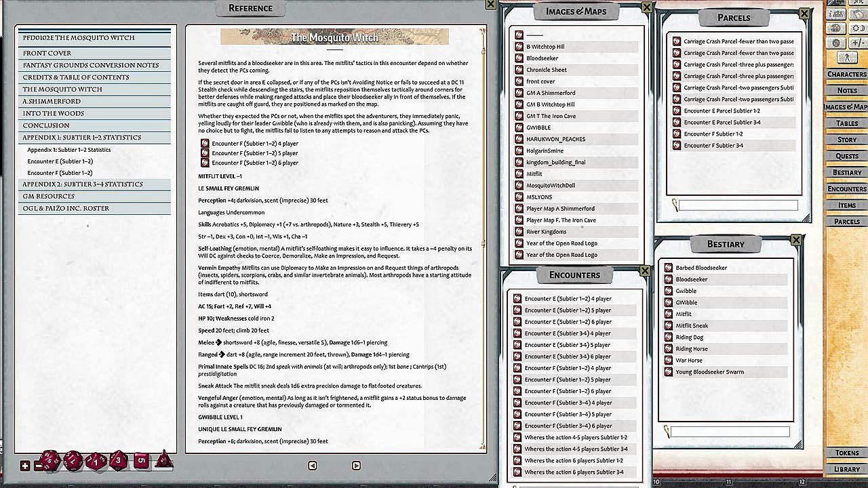Open the Bestiary sidebar button

(846, 172)
